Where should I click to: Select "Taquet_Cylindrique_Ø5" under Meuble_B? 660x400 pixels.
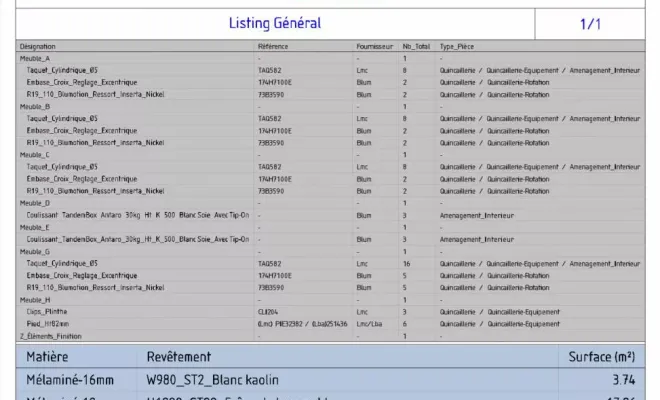pyautogui.click(x=62, y=119)
